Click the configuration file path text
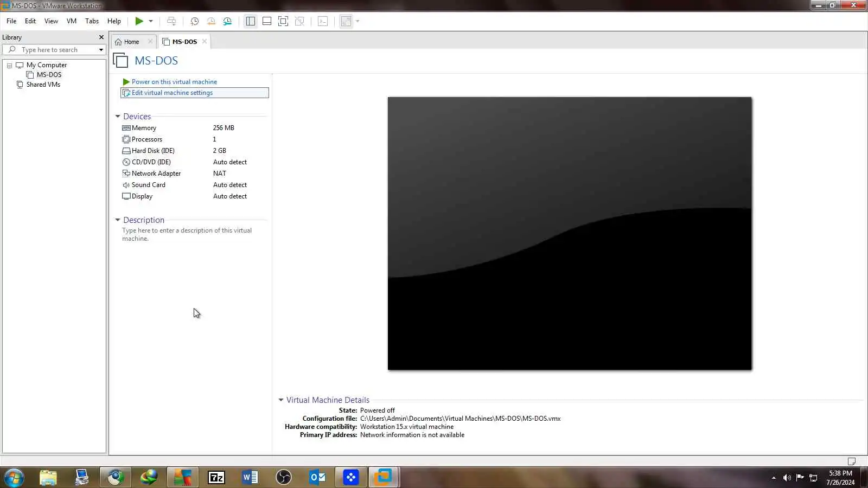The width and height of the screenshot is (868, 488). (x=461, y=419)
